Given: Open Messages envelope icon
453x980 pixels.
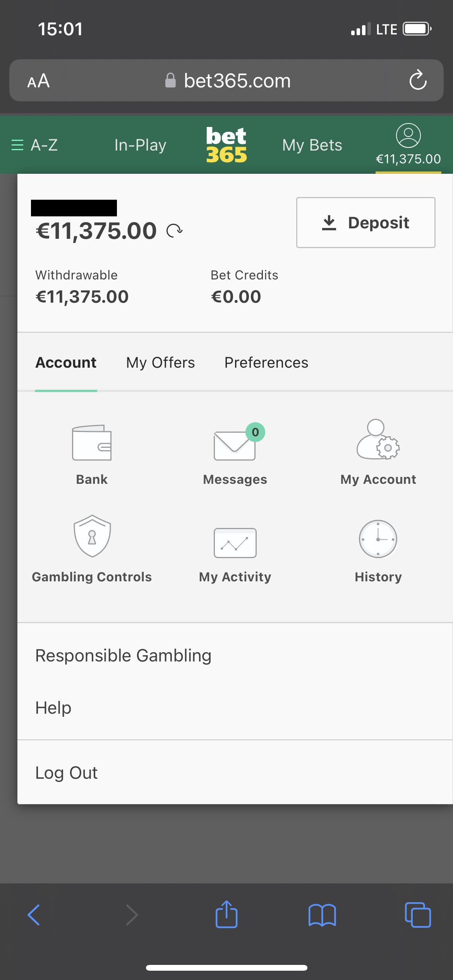Looking at the screenshot, I should tap(235, 444).
